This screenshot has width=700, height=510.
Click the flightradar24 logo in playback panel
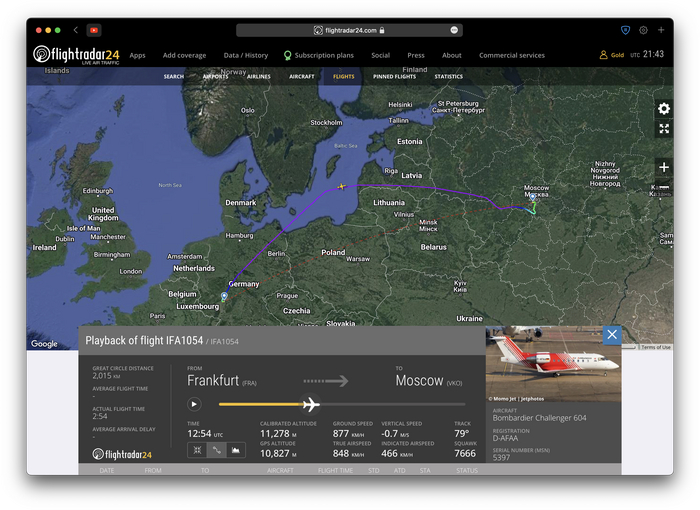(x=122, y=454)
